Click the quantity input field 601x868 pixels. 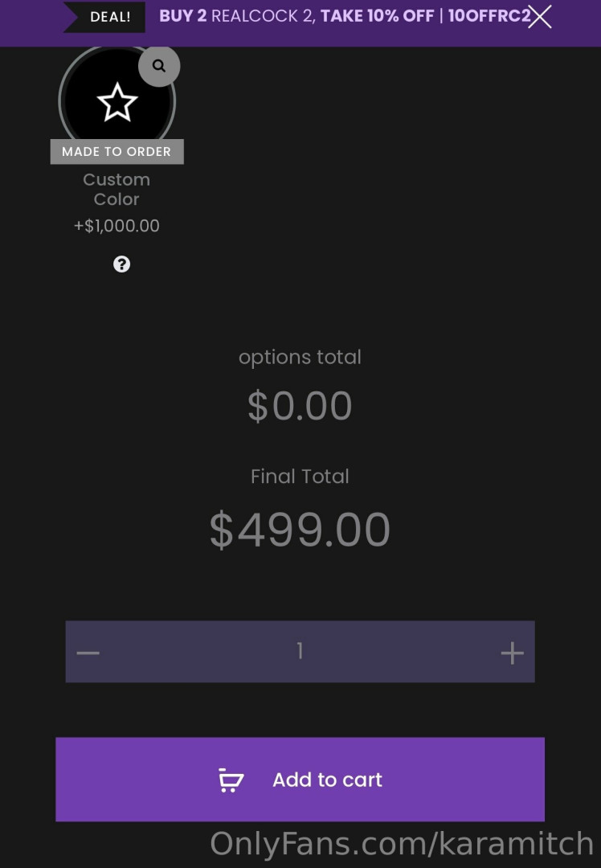300,651
